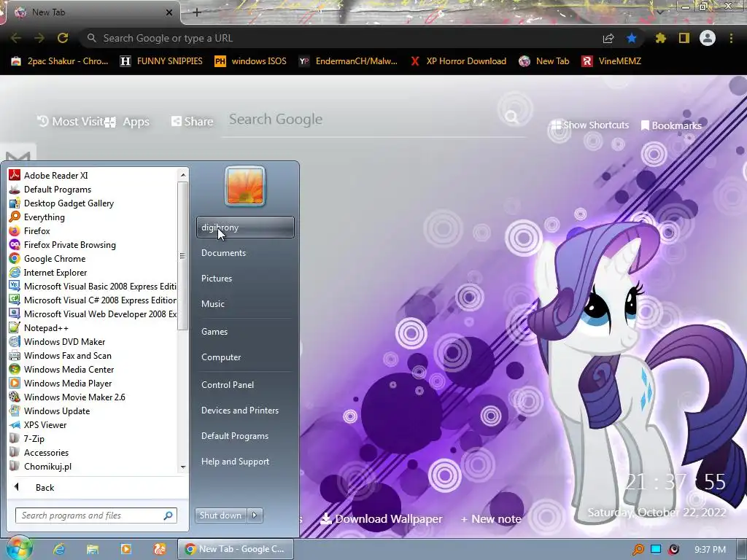Open Windows Explorer from the taskbar
This screenshot has width=747, height=560.
[93, 549]
